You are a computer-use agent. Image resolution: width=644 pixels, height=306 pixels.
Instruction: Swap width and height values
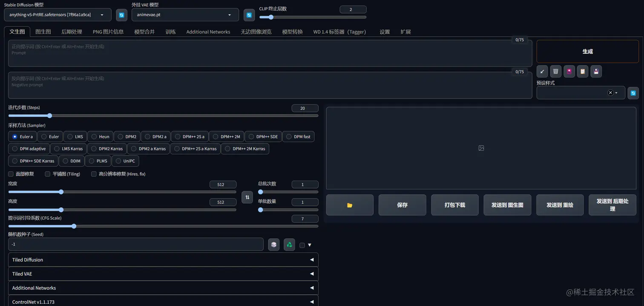[x=247, y=197]
